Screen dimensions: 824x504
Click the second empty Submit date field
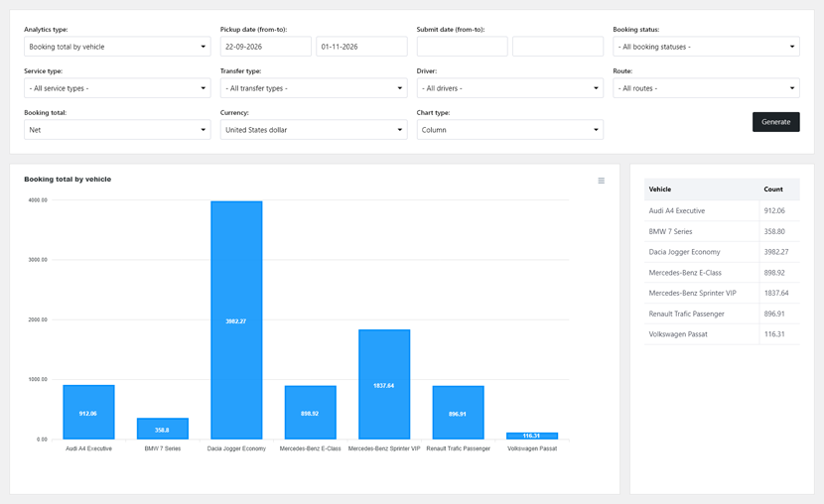pyautogui.click(x=558, y=47)
